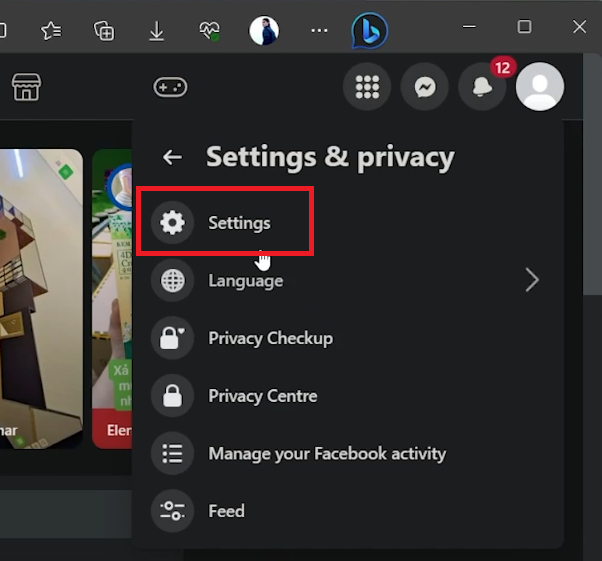Open Feed preferences entry
The width and height of the screenshot is (602, 561).
tap(347, 511)
